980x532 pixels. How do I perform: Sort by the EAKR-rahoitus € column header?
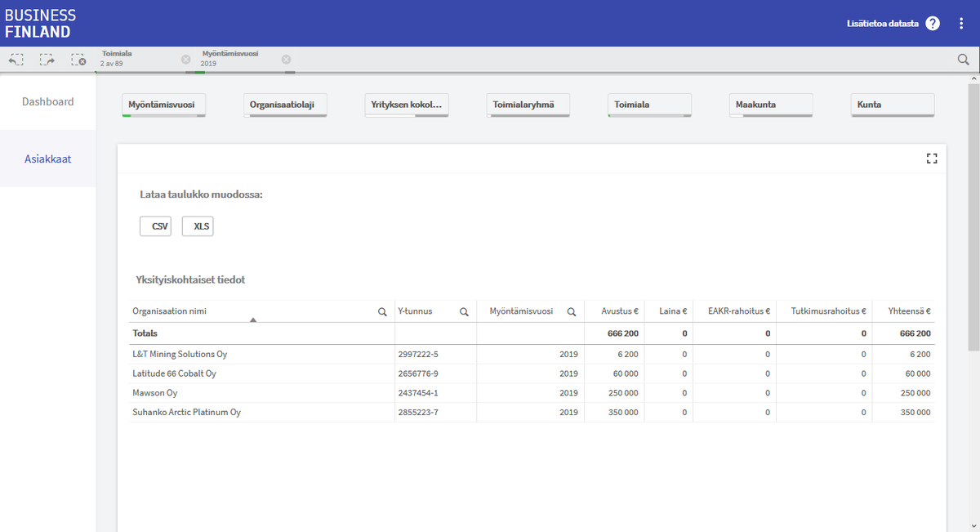(x=739, y=311)
